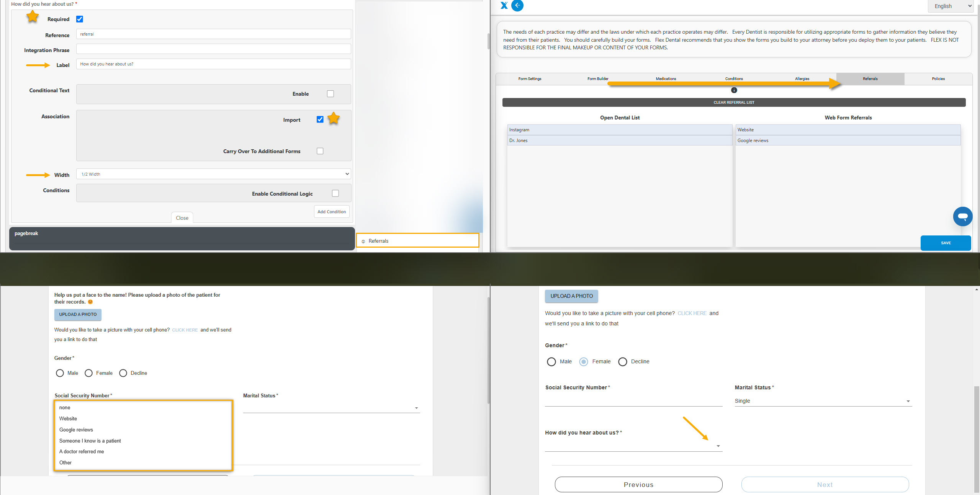Choose Google reviews in the dropdown list

(76, 430)
